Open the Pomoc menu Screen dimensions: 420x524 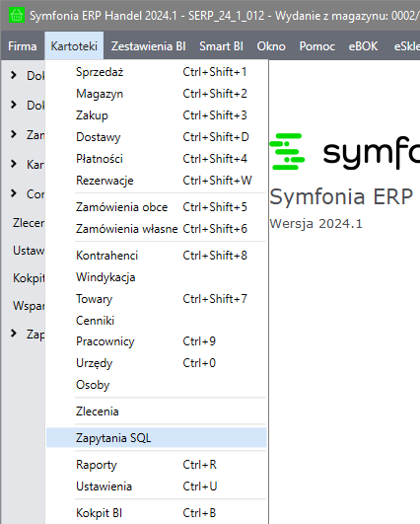coord(316,46)
